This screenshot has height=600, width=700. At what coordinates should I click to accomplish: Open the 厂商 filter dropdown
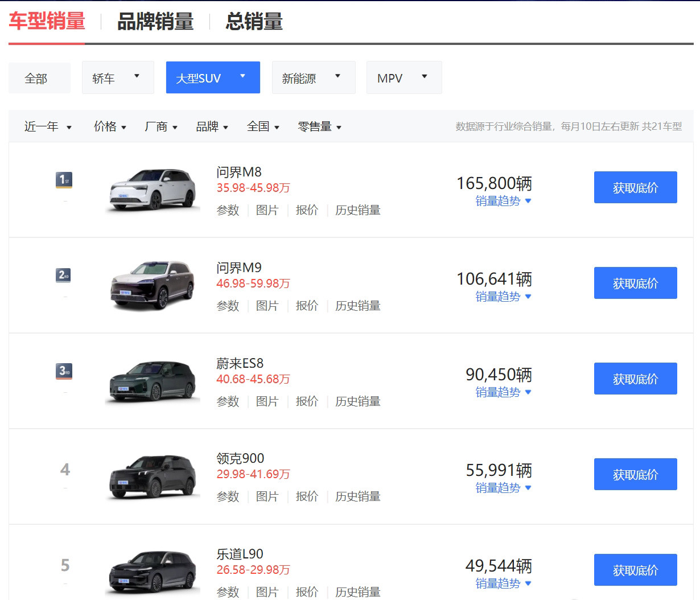tap(161, 126)
